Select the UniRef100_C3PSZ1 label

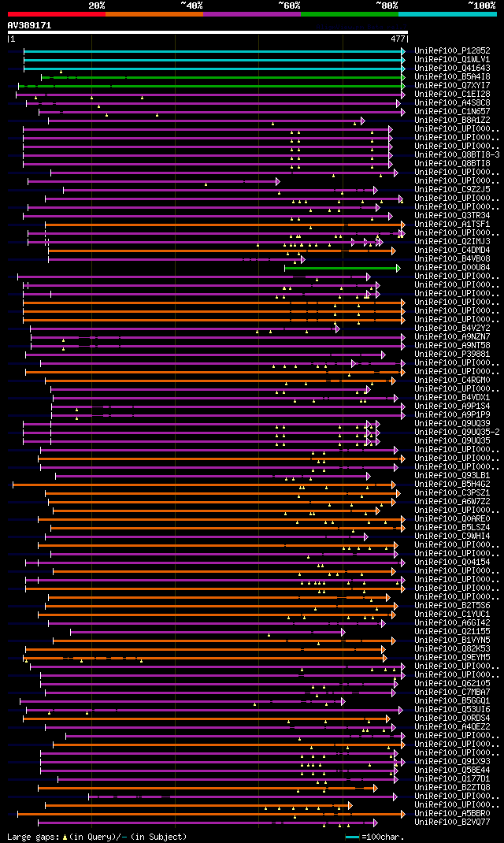click(x=452, y=492)
